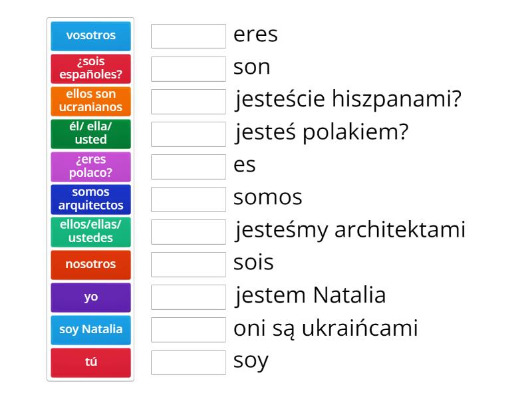This screenshot has width=532, height=399.
Task: Click the purple '¿eres polaco?' tile
Action: tap(90, 166)
